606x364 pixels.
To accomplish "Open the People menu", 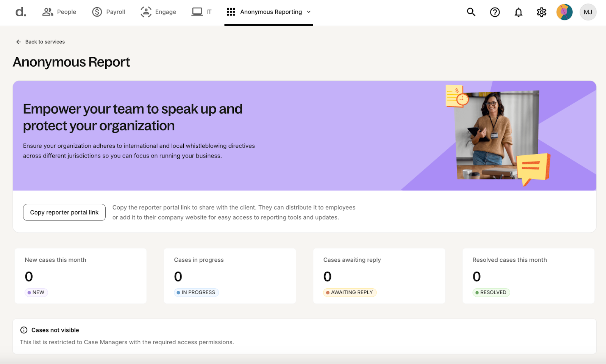I will point(59,12).
